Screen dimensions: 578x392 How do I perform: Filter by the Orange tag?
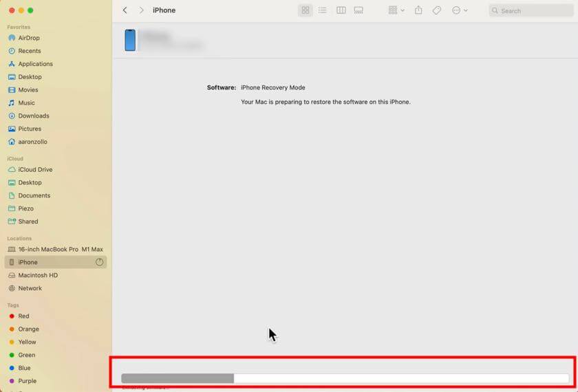pyautogui.click(x=55, y=329)
